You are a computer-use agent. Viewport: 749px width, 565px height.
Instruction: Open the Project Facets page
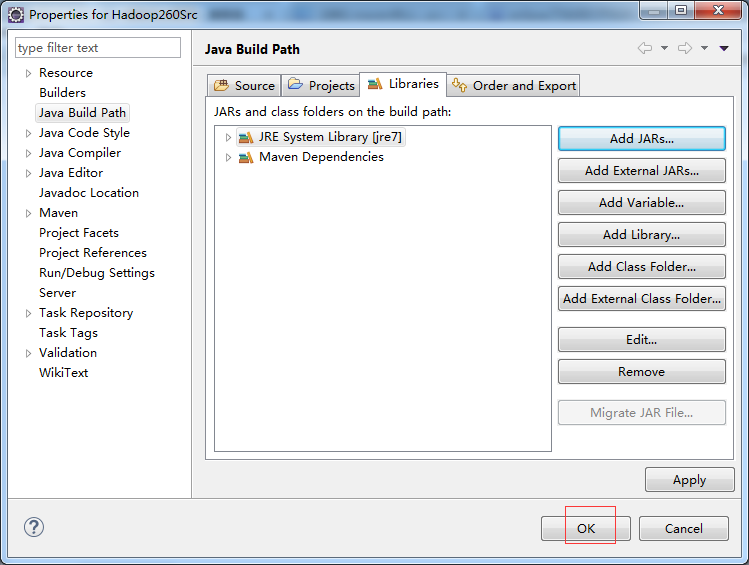tap(79, 233)
